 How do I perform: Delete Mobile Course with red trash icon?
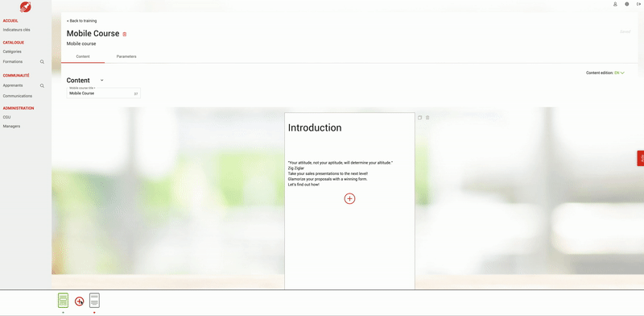pyautogui.click(x=125, y=34)
